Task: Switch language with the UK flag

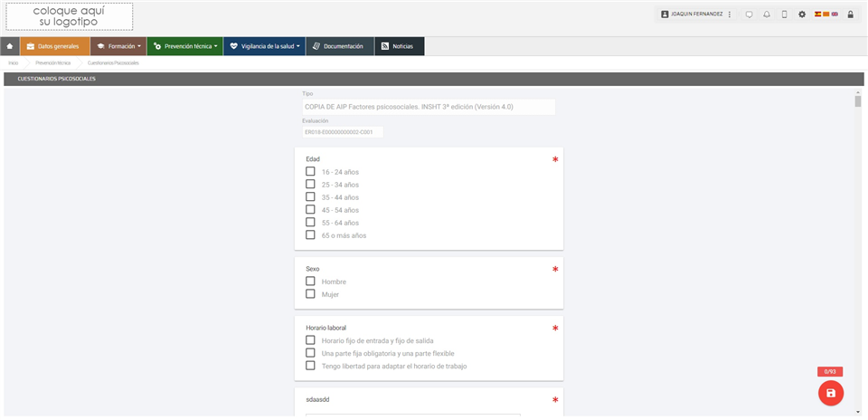Action: (x=835, y=14)
